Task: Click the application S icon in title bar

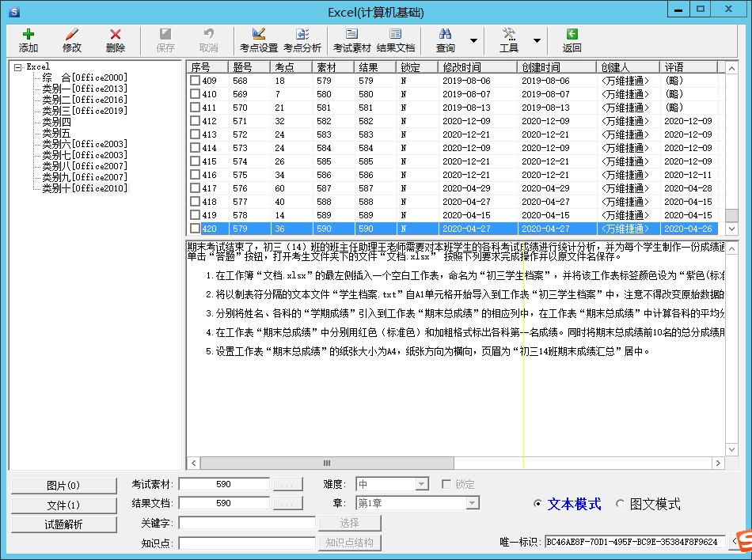Action: coord(14,12)
